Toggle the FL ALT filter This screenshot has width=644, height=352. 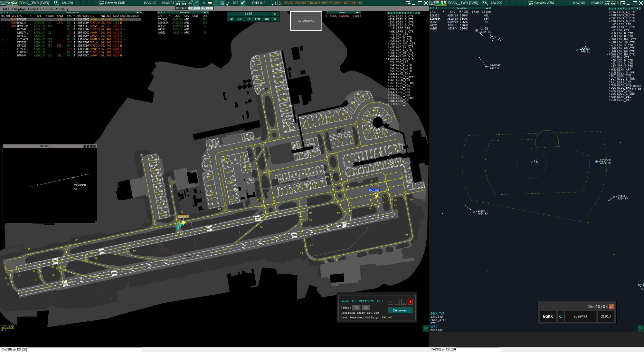coord(228,3)
